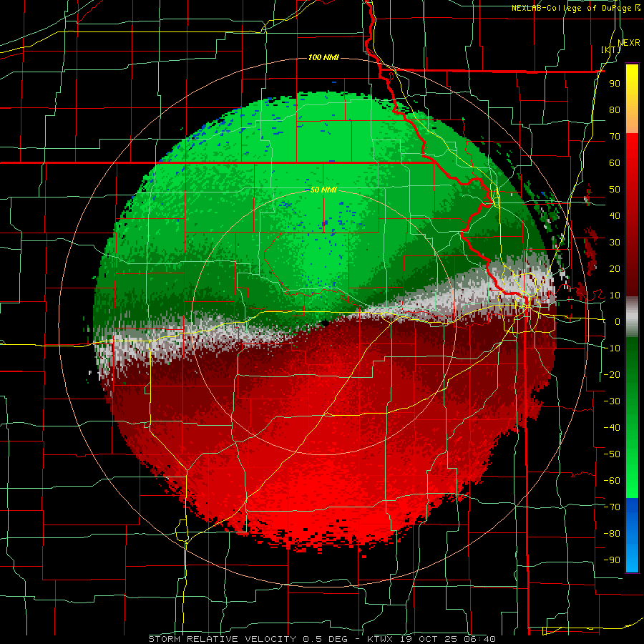Click the 30 value on the color scale
This screenshot has width=644, height=644.
(x=615, y=243)
